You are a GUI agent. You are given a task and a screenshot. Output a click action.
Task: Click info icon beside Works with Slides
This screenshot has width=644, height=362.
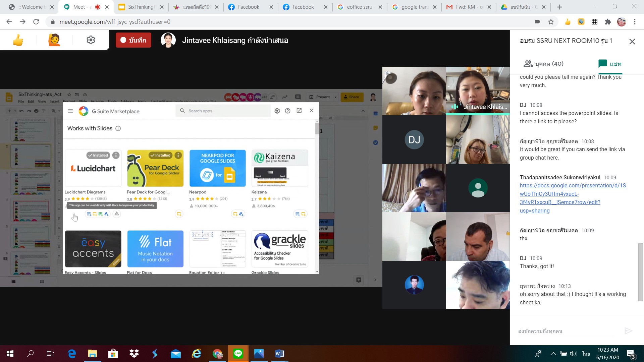(118, 128)
